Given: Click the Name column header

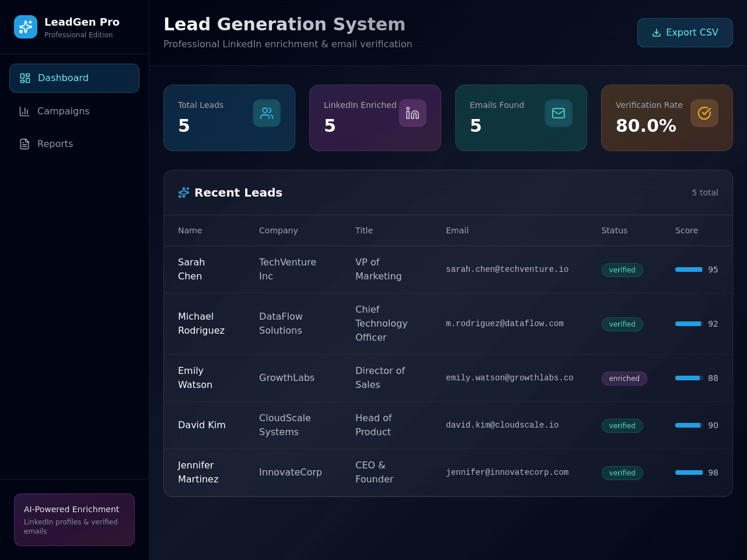Looking at the screenshot, I should click(x=190, y=230).
